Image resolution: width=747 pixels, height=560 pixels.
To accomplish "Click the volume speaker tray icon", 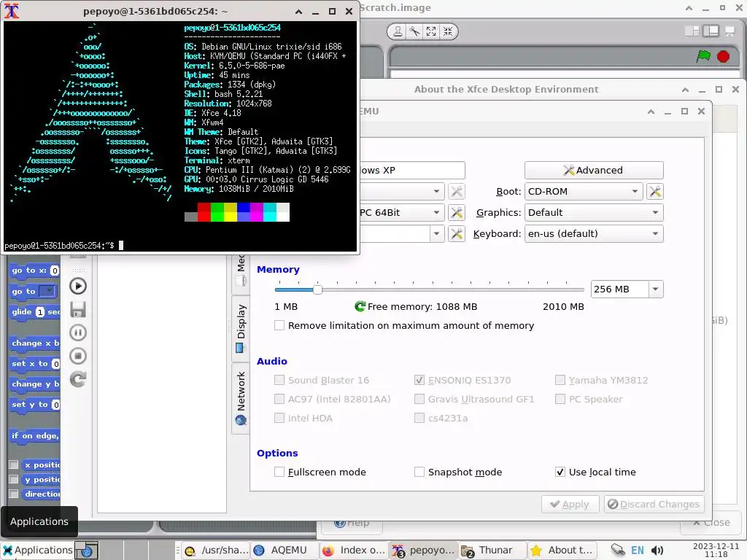I will [x=657, y=551].
